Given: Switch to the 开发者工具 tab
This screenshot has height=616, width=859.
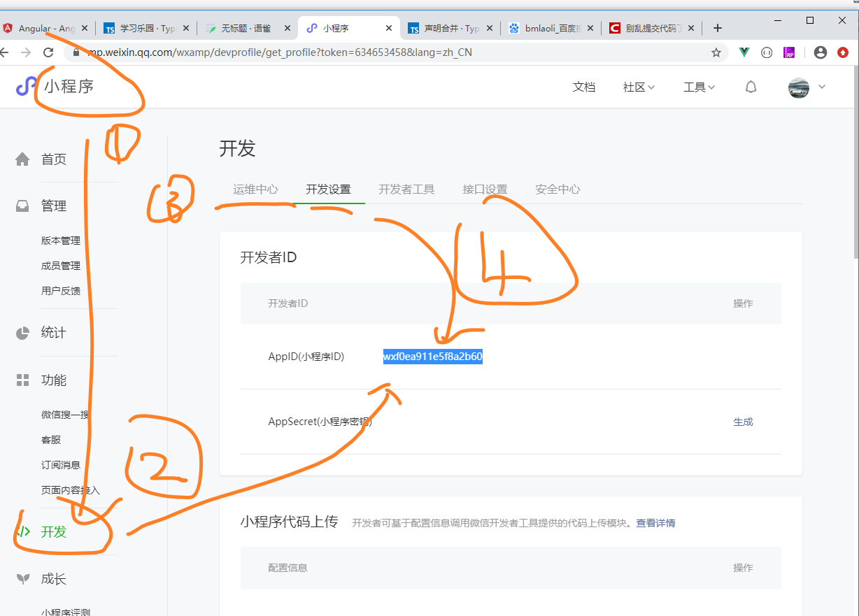Looking at the screenshot, I should pos(406,189).
